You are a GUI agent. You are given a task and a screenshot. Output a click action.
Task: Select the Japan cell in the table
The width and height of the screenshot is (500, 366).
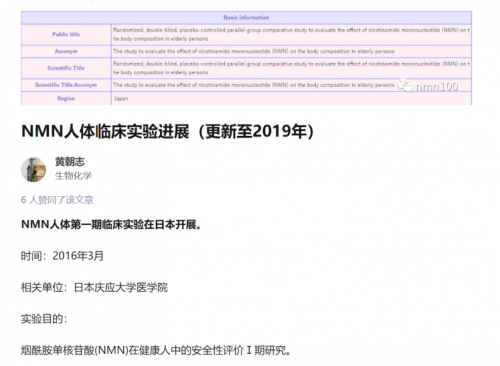[121, 99]
